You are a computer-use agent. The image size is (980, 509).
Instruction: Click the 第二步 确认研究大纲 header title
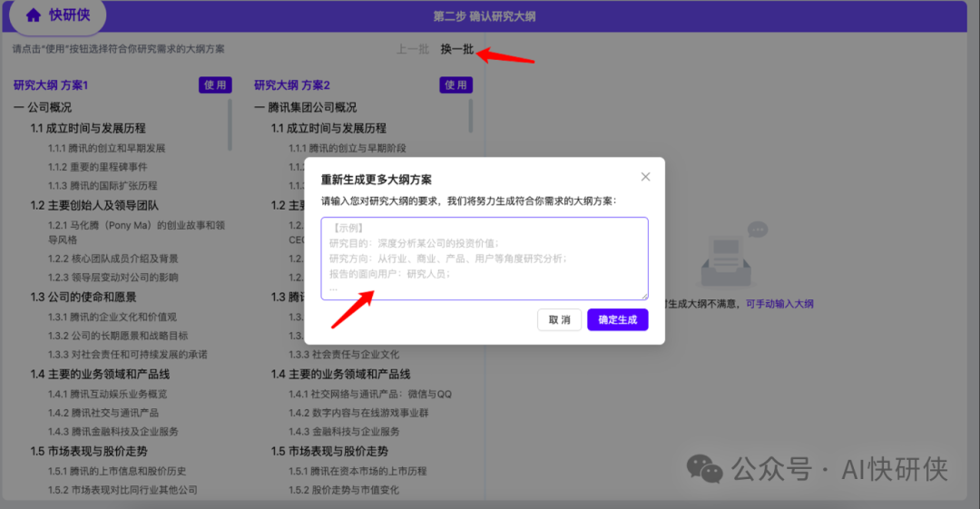[x=485, y=16]
